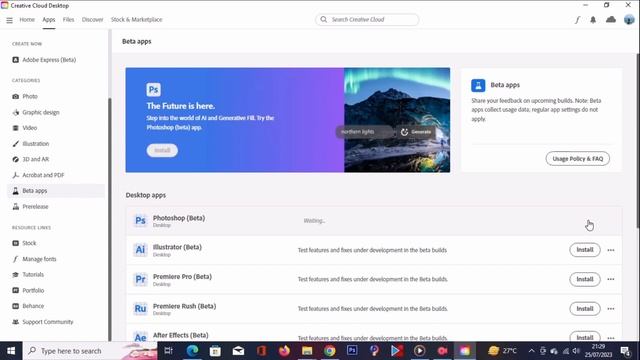Image resolution: width=640 pixels, height=360 pixels.
Task: Install Illustrator (Beta)
Action: [584, 250]
